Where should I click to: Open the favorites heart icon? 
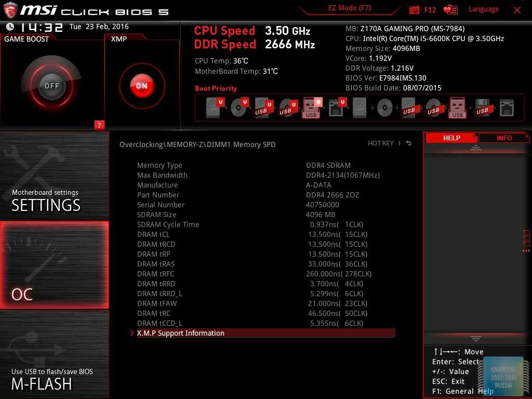tap(450, 10)
